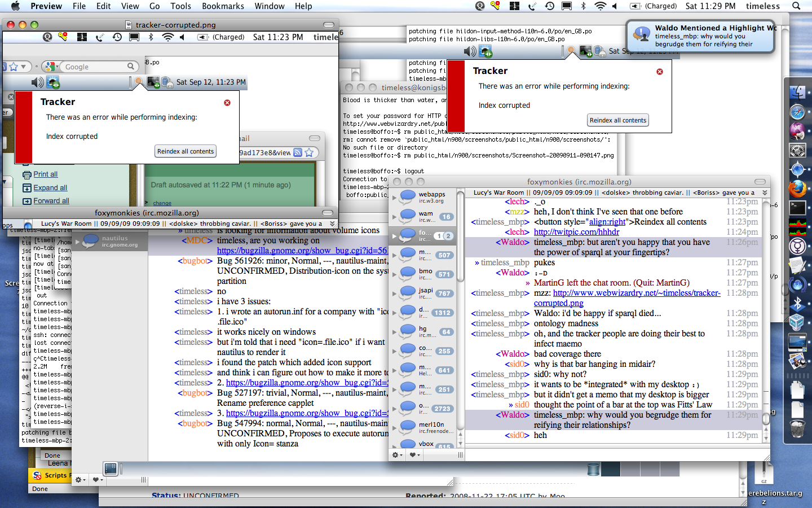Open the bugzilla show_bug link above Bug 527197
812x508 pixels.
click(307, 383)
